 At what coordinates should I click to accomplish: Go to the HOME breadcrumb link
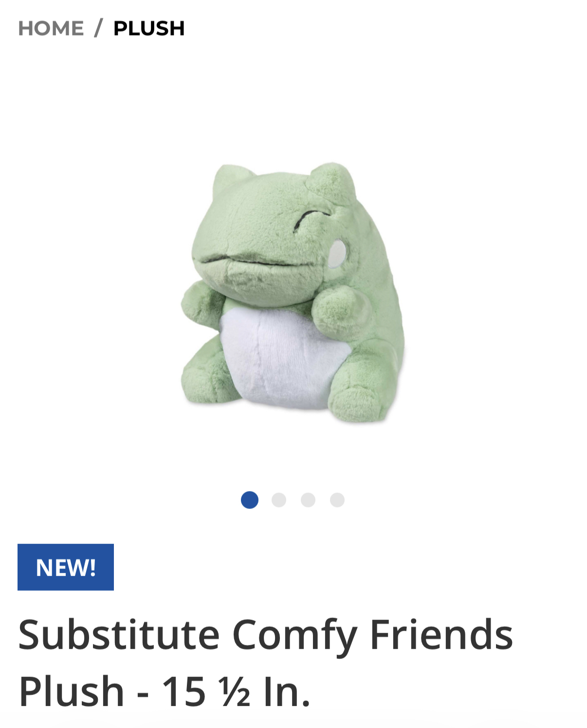tap(51, 28)
